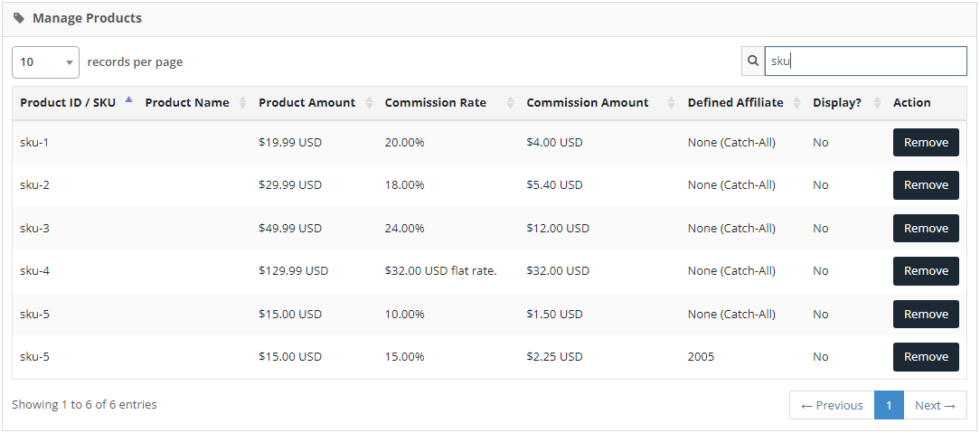Delete the sku-4 flat rate product
Viewport: 980px width, 433px height.
(x=926, y=271)
